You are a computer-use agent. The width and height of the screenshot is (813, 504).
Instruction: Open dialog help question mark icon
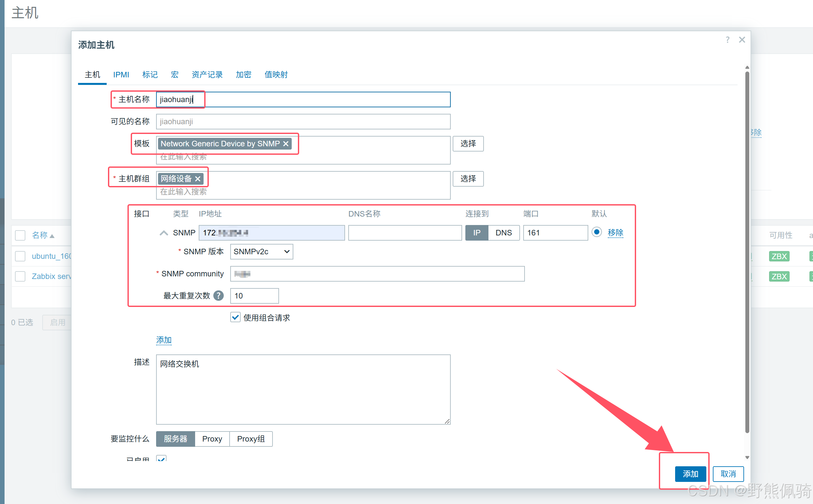(x=727, y=40)
